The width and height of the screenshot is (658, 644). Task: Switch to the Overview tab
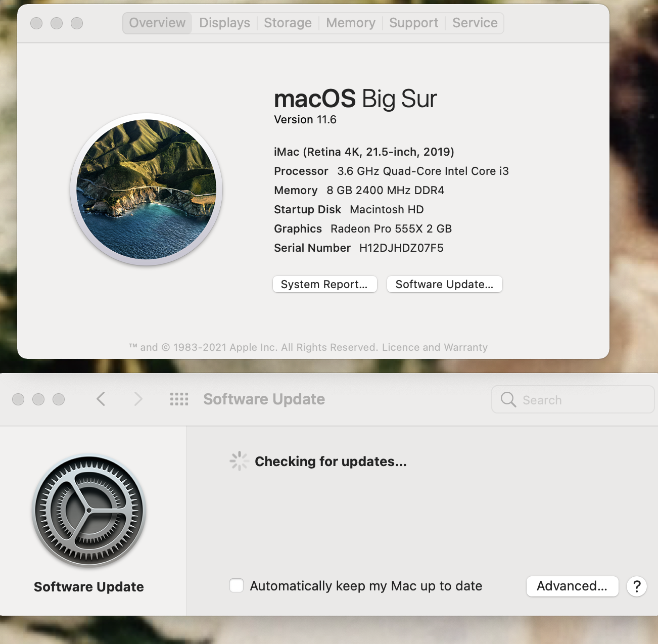(x=157, y=23)
